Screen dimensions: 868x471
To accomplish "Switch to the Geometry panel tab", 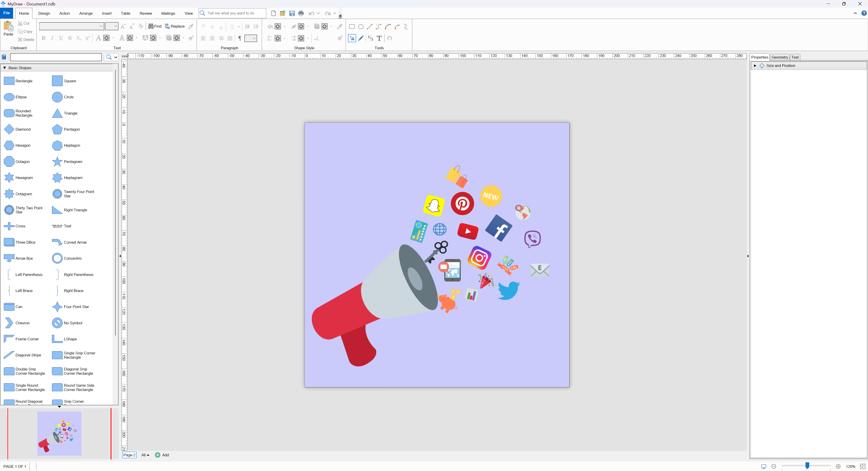I will 779,57.
